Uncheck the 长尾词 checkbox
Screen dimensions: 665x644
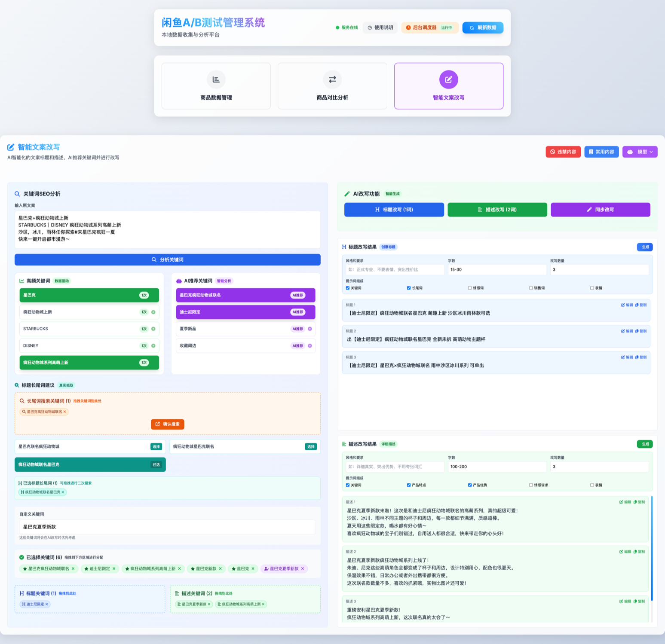(409, 288)
